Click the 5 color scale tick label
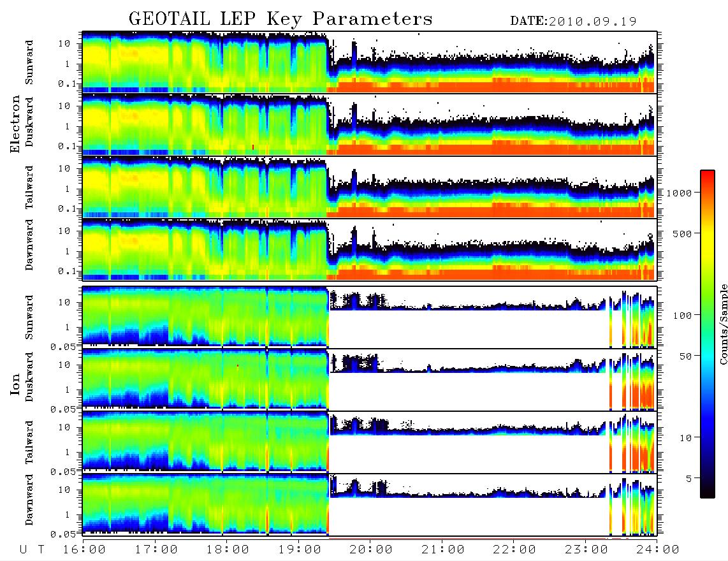The image size is (728, 561). tap(688, 479)
